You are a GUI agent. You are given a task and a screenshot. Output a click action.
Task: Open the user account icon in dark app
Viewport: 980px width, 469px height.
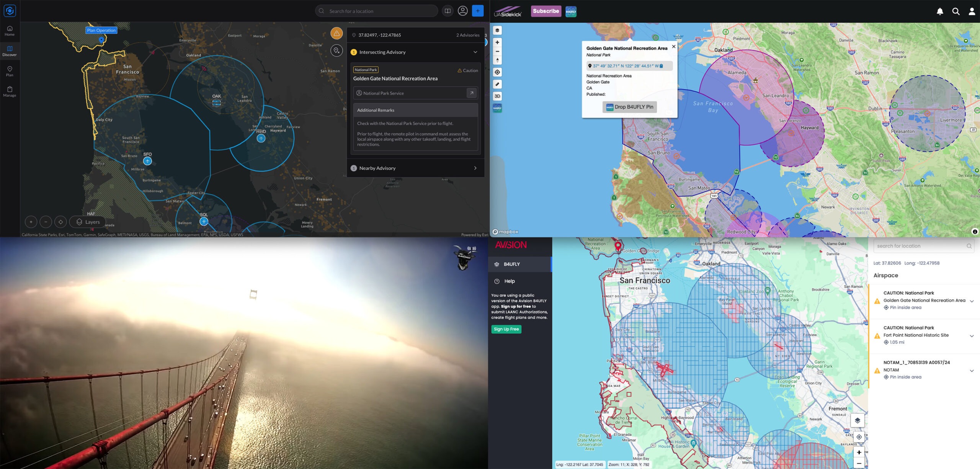tap(463, 11)
